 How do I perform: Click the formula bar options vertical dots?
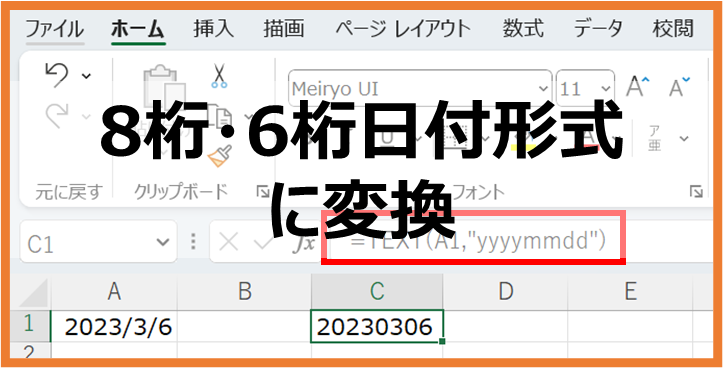(x=194, y=241)
